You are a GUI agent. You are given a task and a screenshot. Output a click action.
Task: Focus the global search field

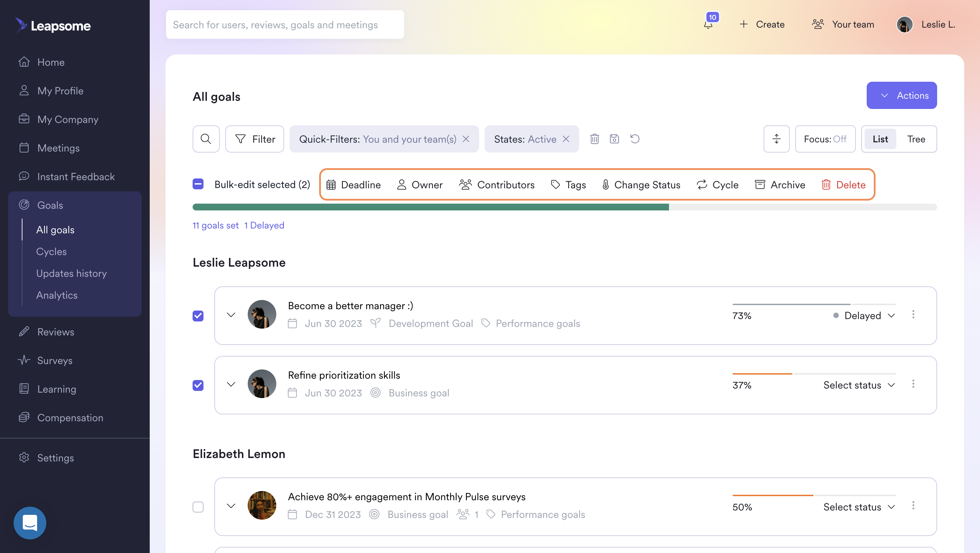[x=285, y=25]
